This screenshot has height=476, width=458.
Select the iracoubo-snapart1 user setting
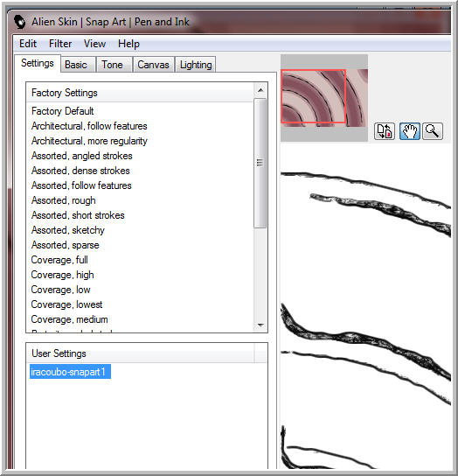pos(70,372)
